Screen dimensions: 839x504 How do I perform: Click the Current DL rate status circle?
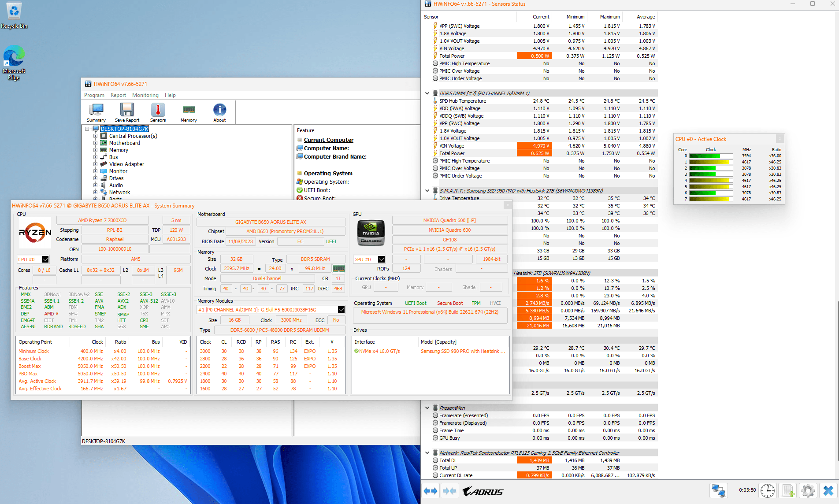pyautogui.click(x=435, y=475)
